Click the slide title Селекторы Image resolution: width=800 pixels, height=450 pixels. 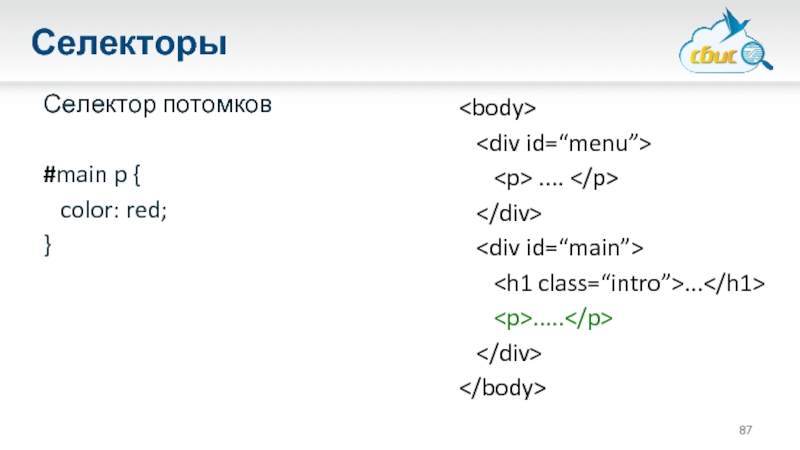click(127, 44)
